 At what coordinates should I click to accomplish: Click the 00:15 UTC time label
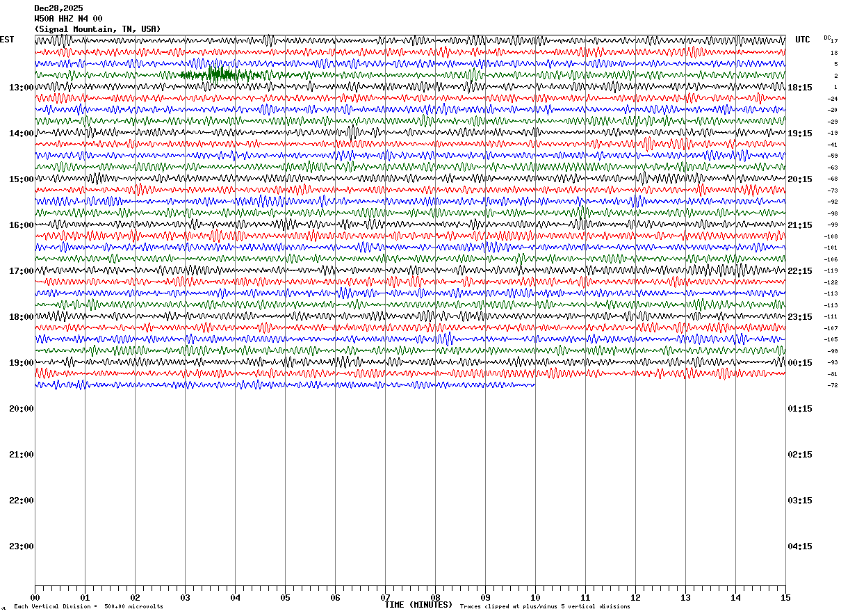800,363
